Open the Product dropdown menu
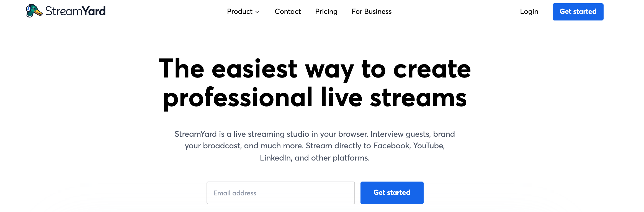The image size is (644, 212). 243,12
